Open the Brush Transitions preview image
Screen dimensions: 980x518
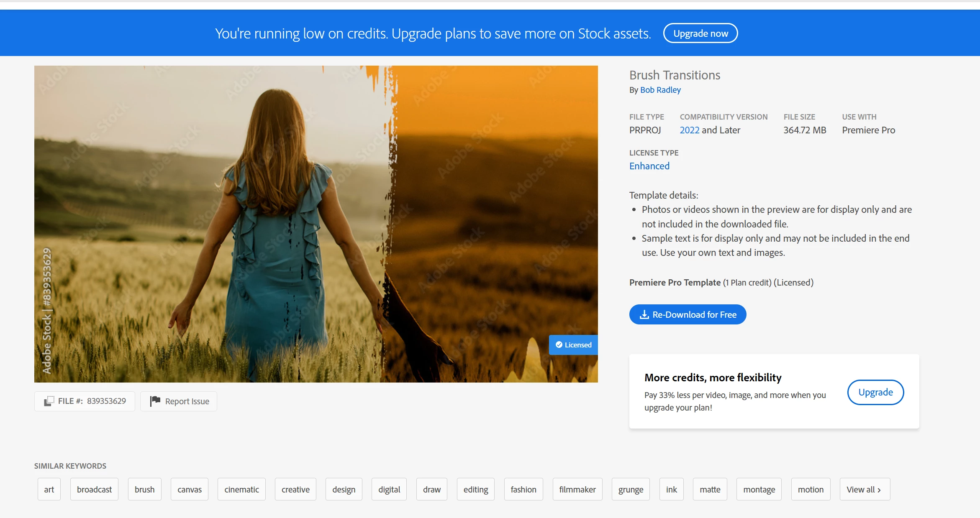pyautogui.click(x=316, y=224)
